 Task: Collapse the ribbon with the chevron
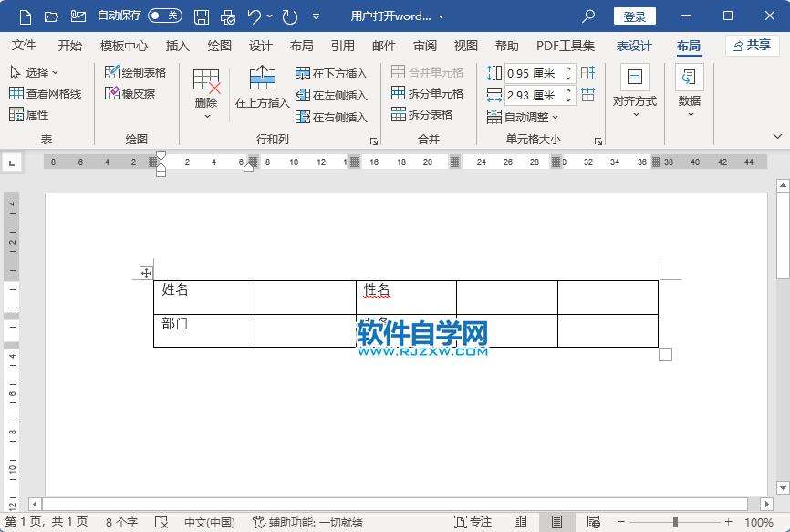pyautogui.click(x=777, y=136)
